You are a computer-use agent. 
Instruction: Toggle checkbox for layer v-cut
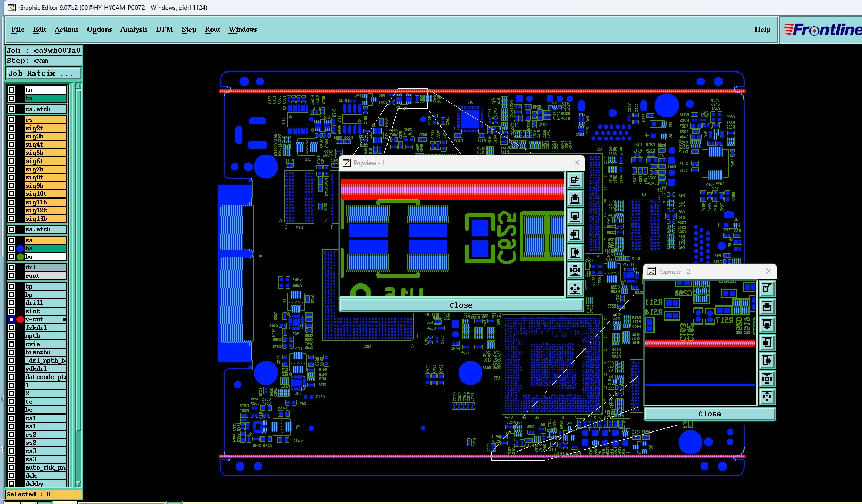[12, 319]
